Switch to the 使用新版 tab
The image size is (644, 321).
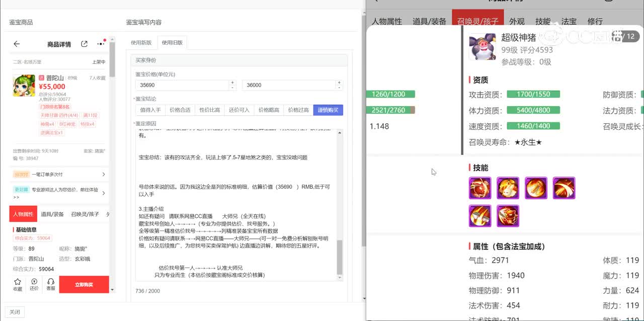141,43
